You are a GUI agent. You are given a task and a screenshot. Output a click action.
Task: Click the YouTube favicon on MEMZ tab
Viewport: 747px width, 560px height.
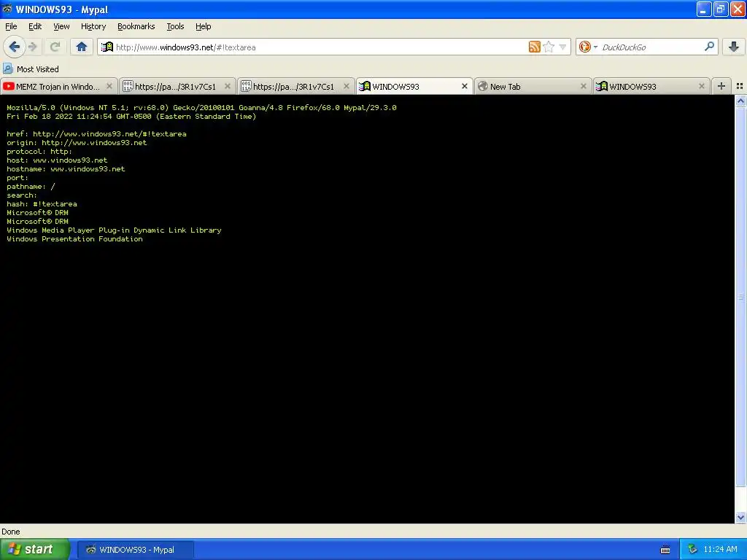[8, 86]
